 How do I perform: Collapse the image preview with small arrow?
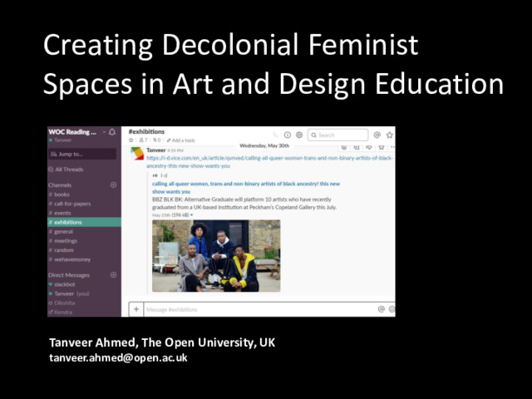(192, 215)
